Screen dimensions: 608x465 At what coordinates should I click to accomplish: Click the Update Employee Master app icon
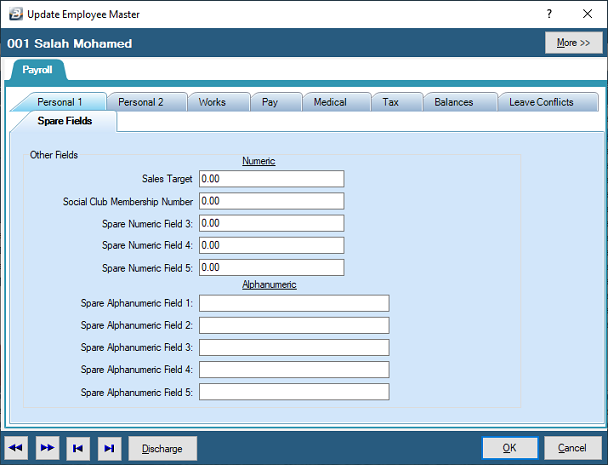tap(16, 14)
